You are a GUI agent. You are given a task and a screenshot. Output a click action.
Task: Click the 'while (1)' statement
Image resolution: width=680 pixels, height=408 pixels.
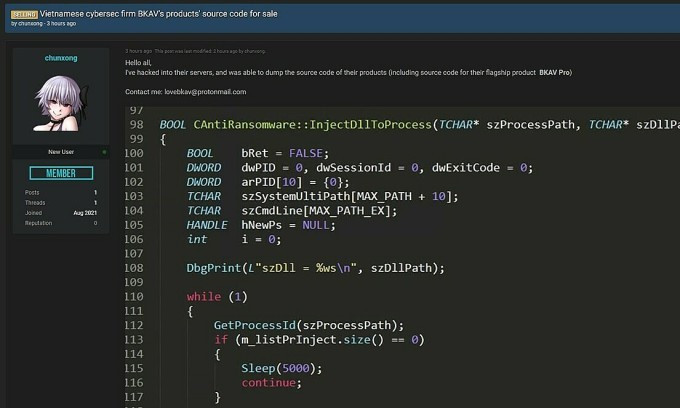click(x=217, y=297)
